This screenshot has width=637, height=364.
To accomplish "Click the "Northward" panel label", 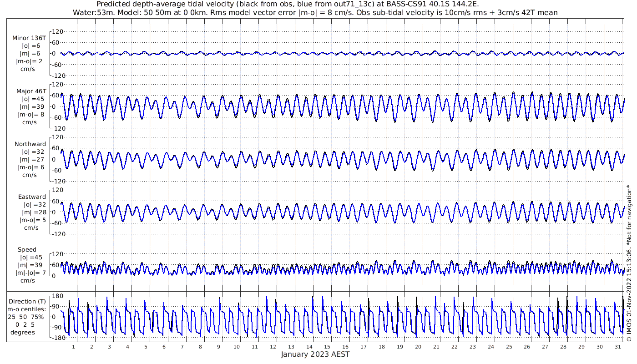I will 30,144.
